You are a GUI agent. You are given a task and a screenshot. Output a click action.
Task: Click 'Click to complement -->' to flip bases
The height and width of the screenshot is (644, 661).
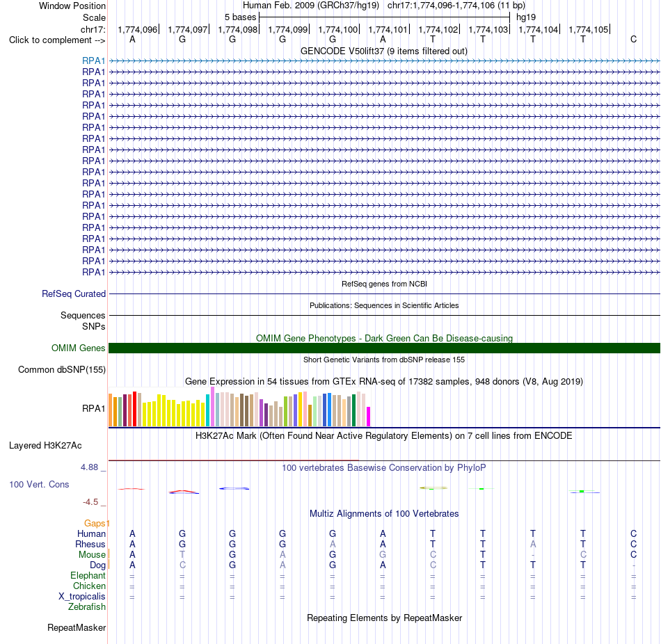(57, 40)
